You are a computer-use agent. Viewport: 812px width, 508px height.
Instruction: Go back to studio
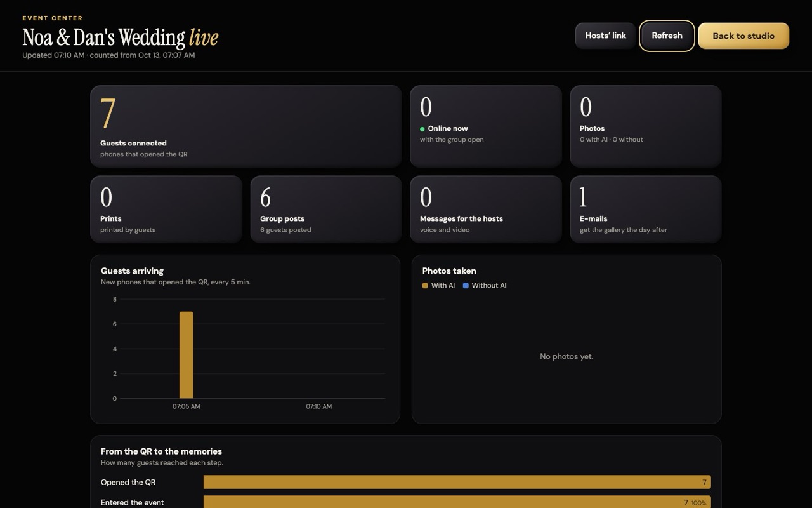(x=743, y=36)
